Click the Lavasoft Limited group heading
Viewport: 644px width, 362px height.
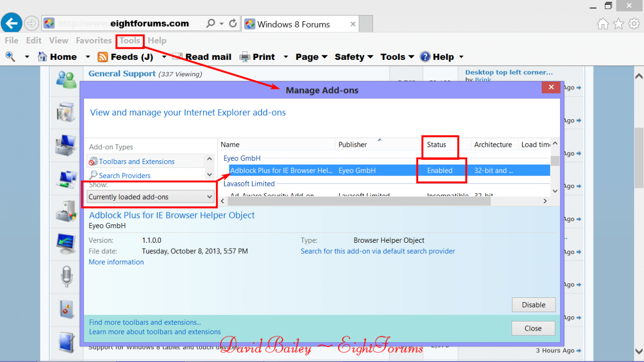(x=249, y=183)
